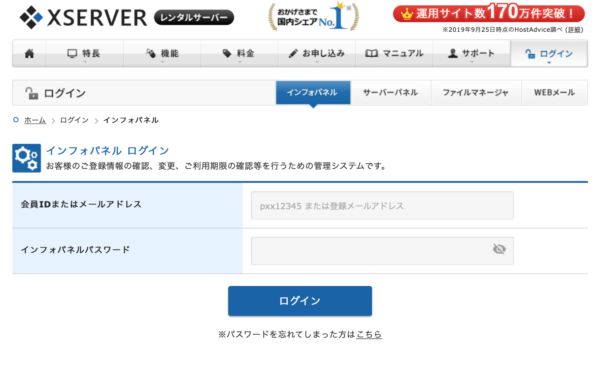Switch to the サーバーパネル tab
600x371 pixels.
(390, 93)
